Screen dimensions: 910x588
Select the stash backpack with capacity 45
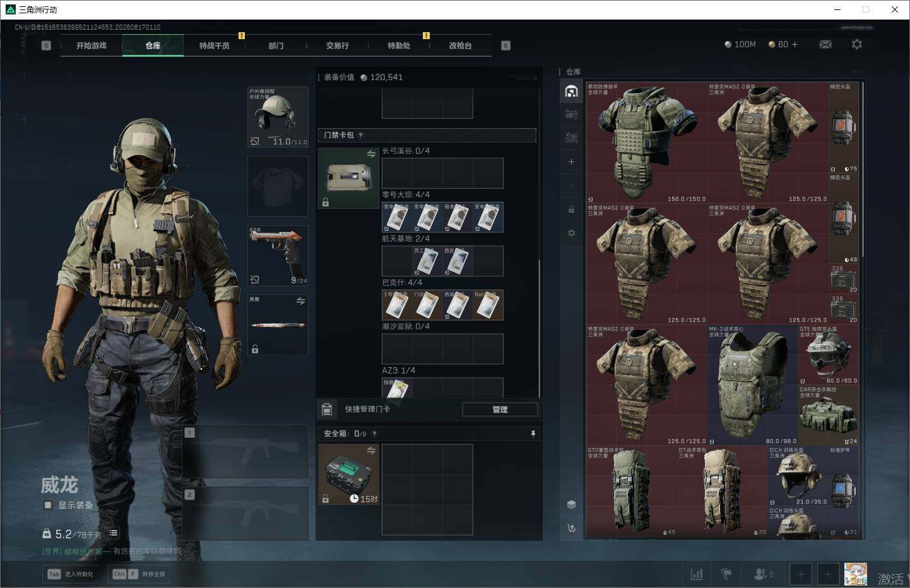point(632,492)
